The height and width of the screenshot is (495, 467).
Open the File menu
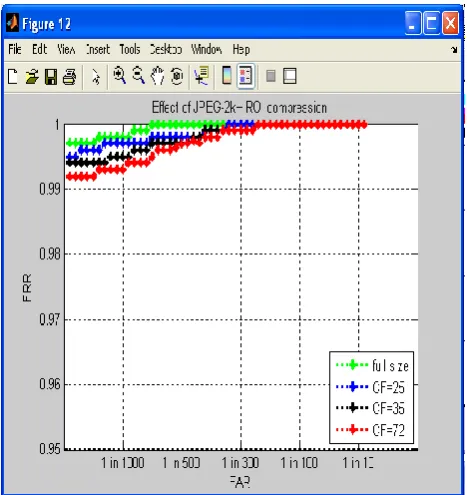[15, 49]
